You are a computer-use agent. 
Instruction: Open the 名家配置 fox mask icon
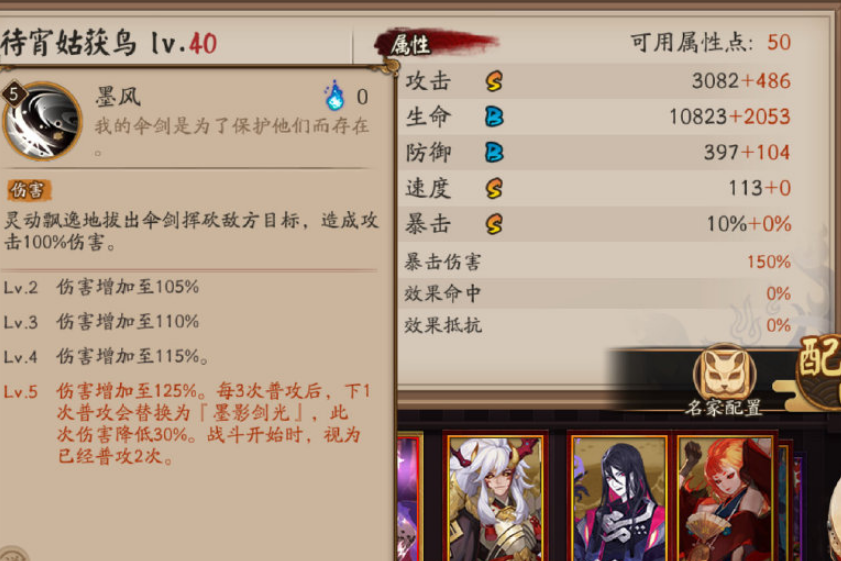(x=724, y=375)
